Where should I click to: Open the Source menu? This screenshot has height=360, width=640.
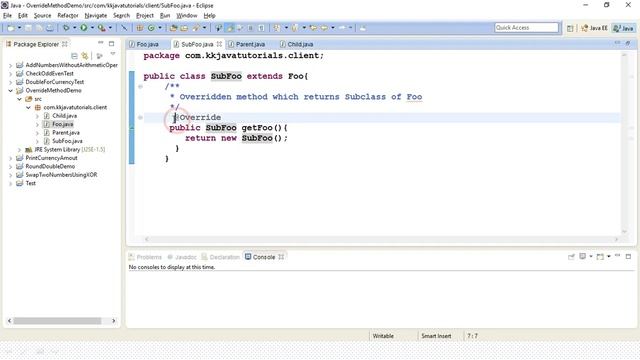pyautogui.click(x=42, y=16)
